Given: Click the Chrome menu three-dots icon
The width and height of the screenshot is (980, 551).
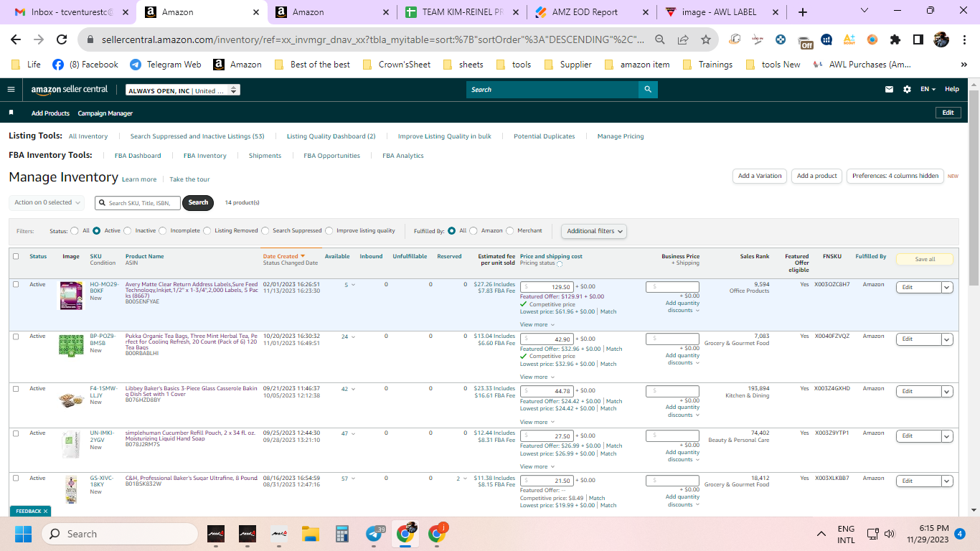Looking at the screenshot, I should pos(964,39).
